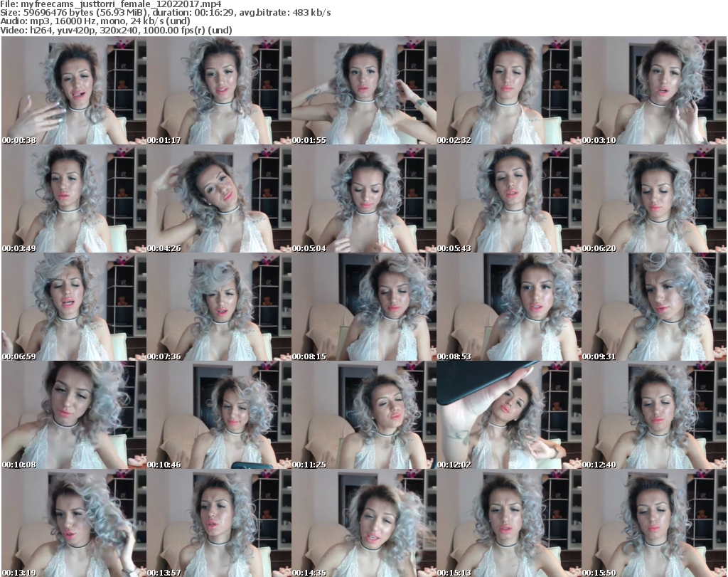View the frame stamped 00:15:13
This screenshot has width=728, height=577.
(x=509, y=523)
